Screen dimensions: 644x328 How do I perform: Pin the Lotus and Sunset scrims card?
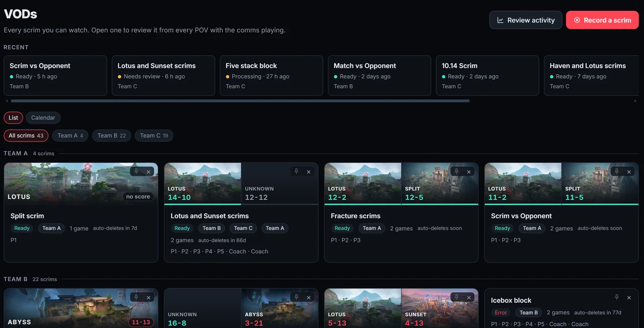tap(297, 172)
